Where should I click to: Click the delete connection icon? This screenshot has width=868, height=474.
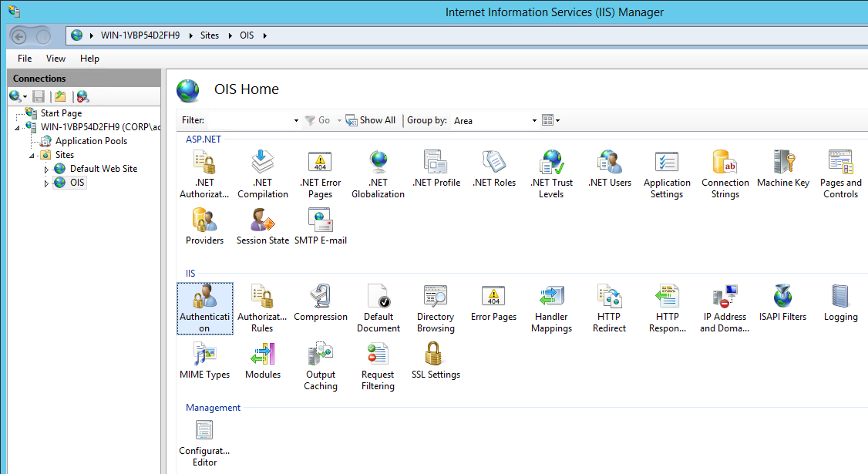click(82, 96)
